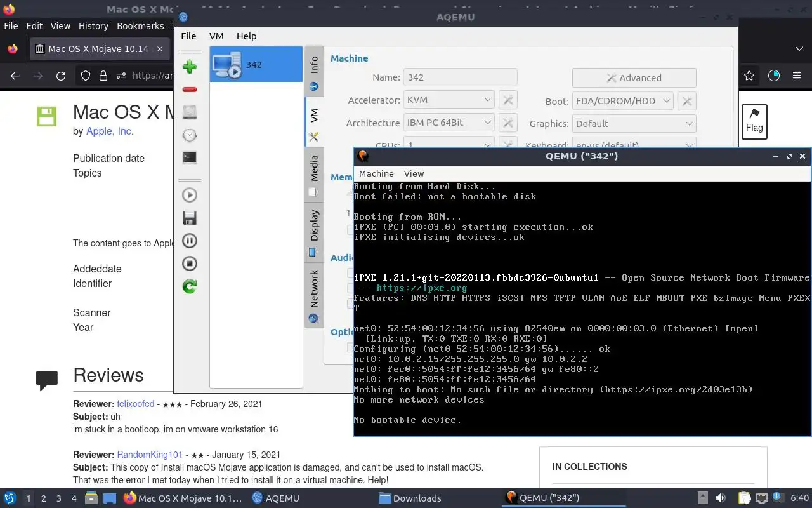812x508 pixels.
Task: Open Firefox History menu
Action: (x=93, y=26)
